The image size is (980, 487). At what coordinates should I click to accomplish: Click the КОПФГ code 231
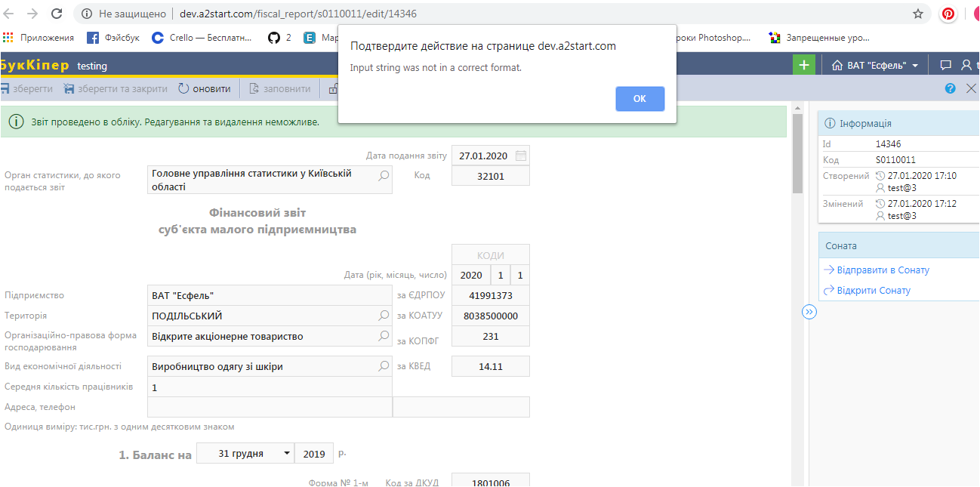coord(491,336)
